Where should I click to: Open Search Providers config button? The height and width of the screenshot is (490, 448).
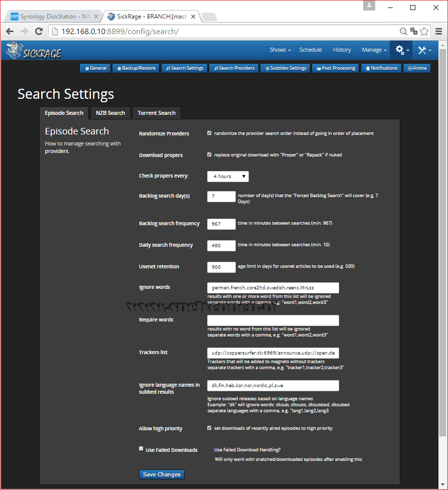click(x=234, y=68)
